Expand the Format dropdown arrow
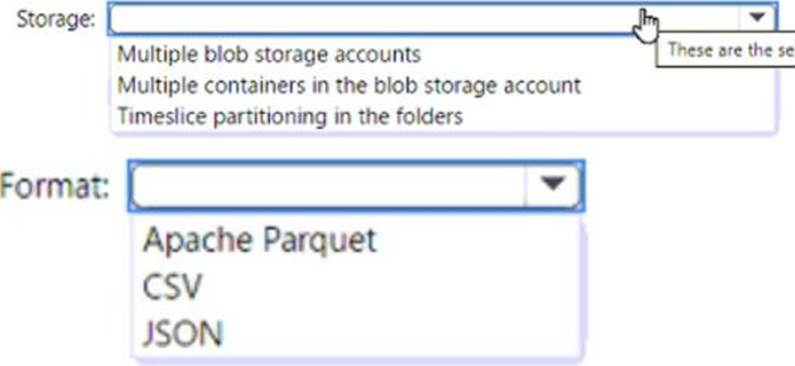The height and width of the screenshot is (366, 795). pyautogui.click(x=553, y=185)
